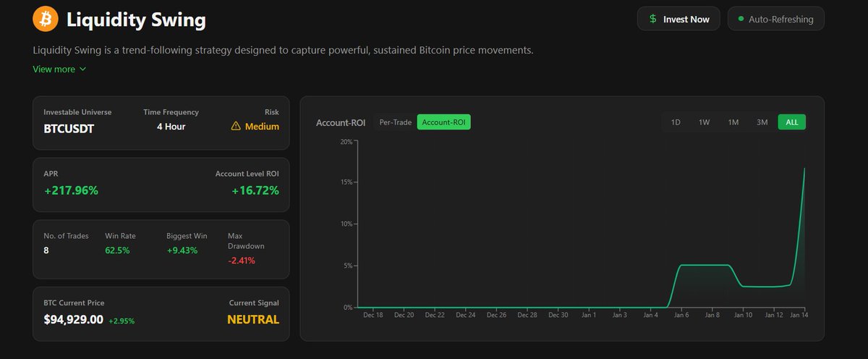This screenshot has width=868, height=359.
Task: Click the Jan 1 date on the chart axis
Action: coord(589,315)
